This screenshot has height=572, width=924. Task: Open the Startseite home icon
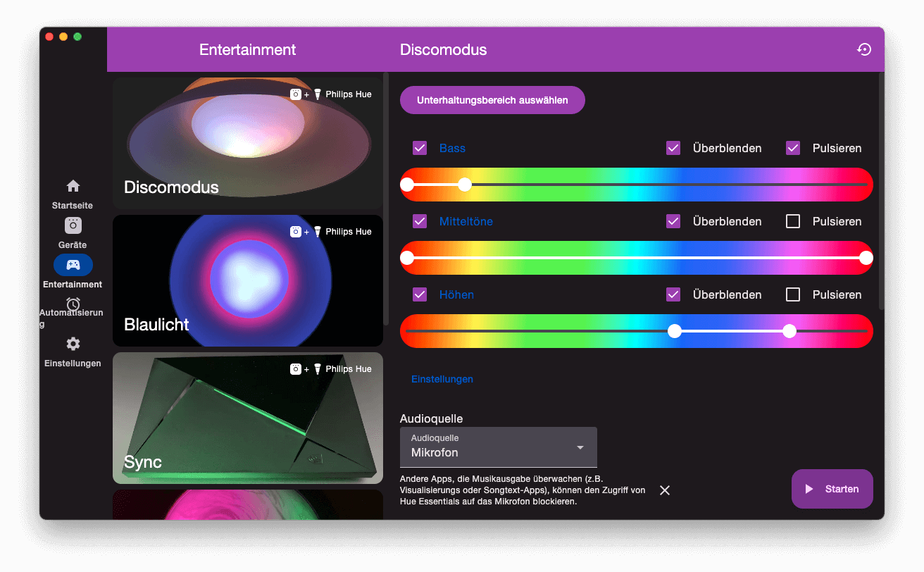[73, 186]
